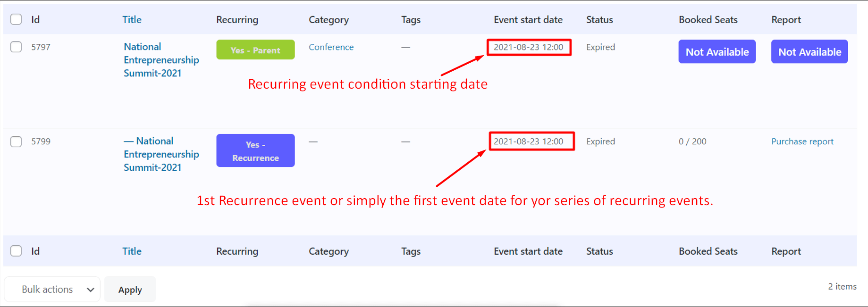868x307 pixels.
Task: Sort events by clicking the Title column header
Action: tap(131, 19)
